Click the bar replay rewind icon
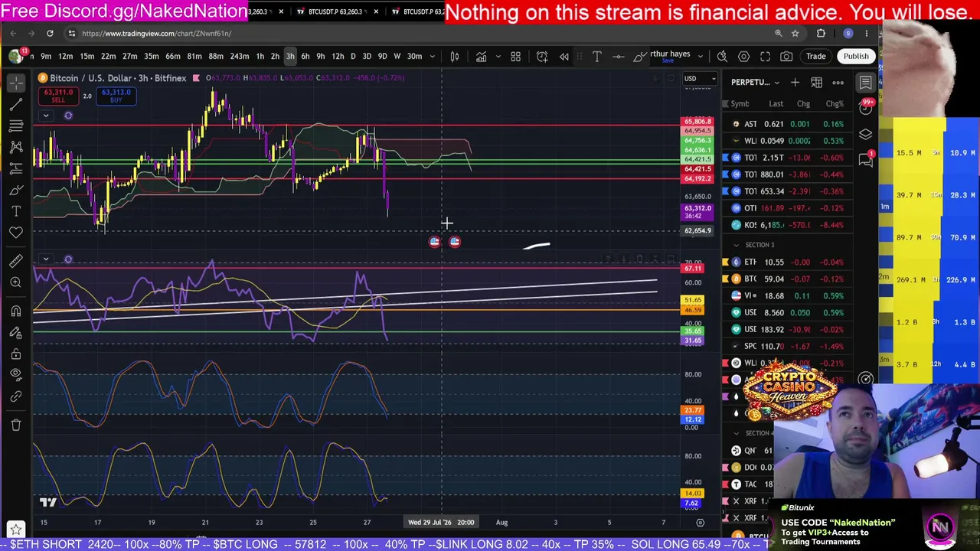The image size is (980, 551). [x=564, y=56]
